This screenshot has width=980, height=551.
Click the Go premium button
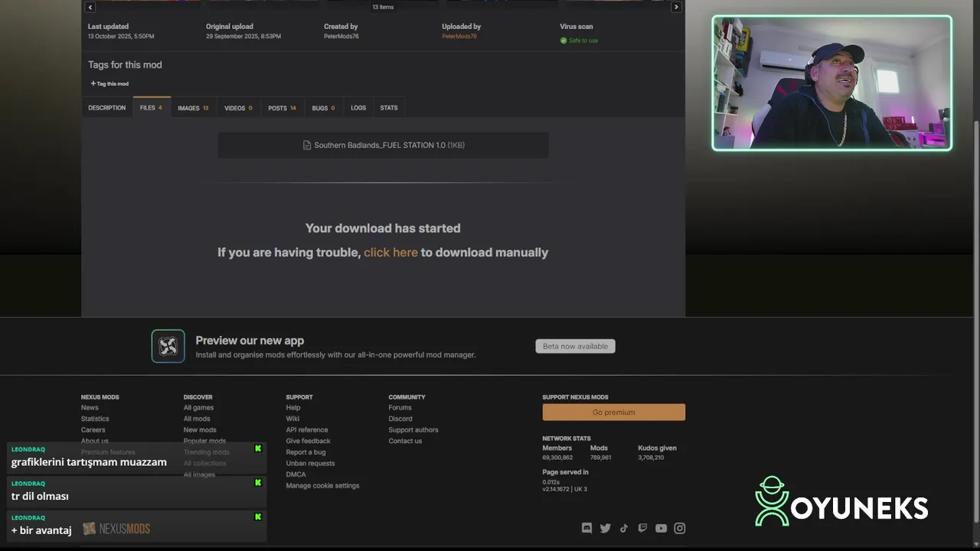614,412
